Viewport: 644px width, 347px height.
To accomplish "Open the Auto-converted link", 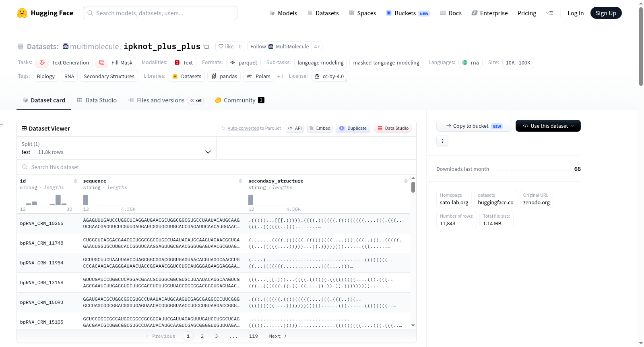I will (x=243, y=128).
